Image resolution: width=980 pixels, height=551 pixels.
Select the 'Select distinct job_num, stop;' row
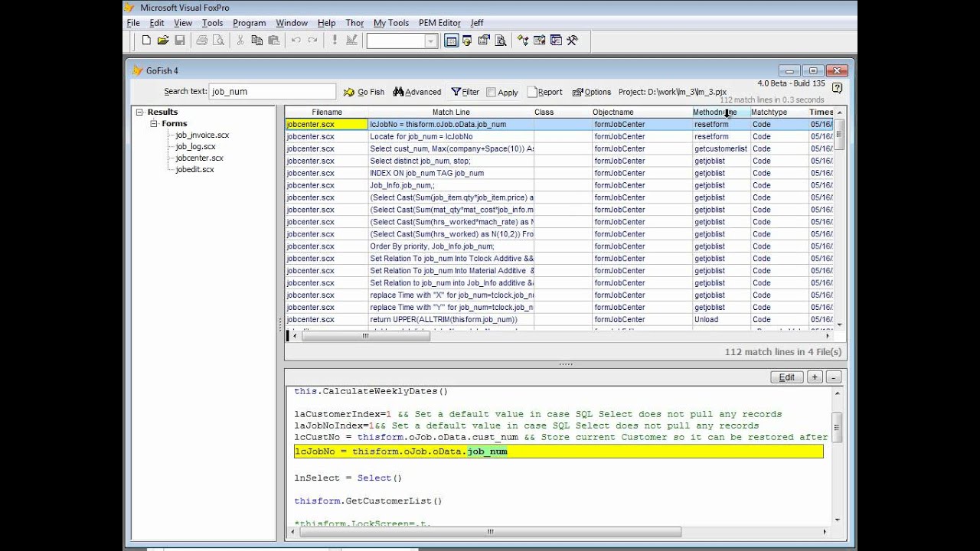[x=559, y=161]
